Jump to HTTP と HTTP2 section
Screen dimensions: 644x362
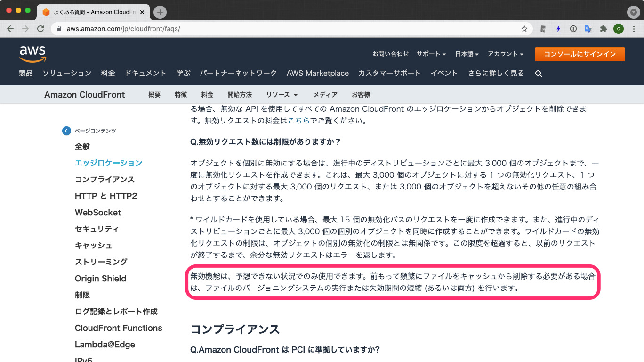[106, 196]
